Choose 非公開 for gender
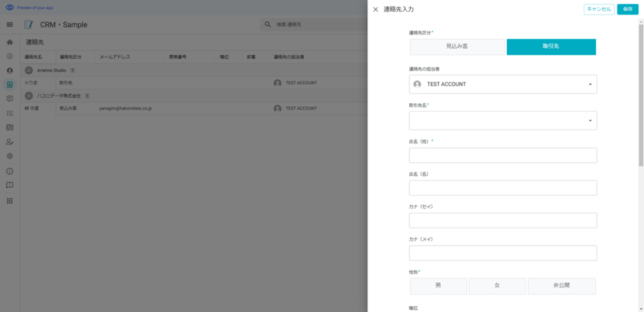 click(x=562, y=286)
